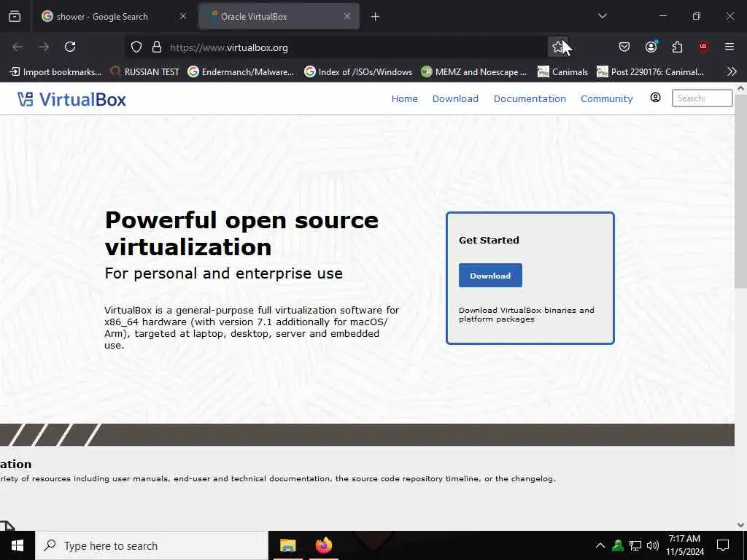Open the Save to Pocket button

(x=624, y=47)
